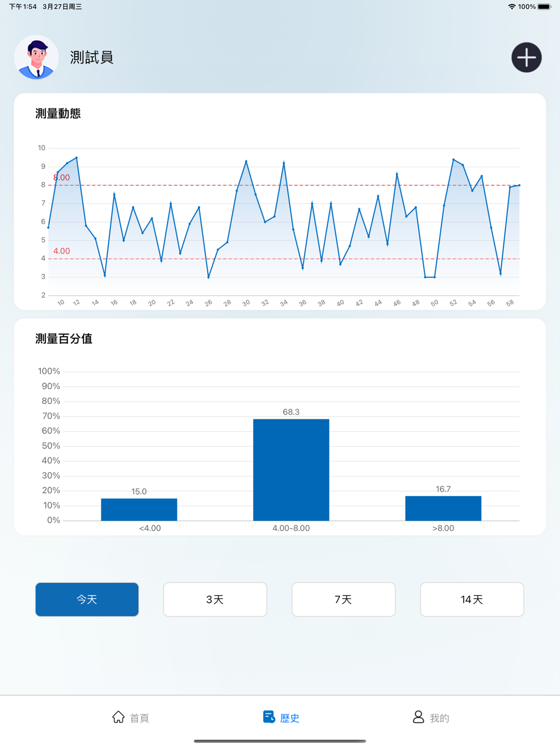The height and width of the screenshot is (747, 560).
Task: Click the red 8.00 threshold label
Action: 62,178
